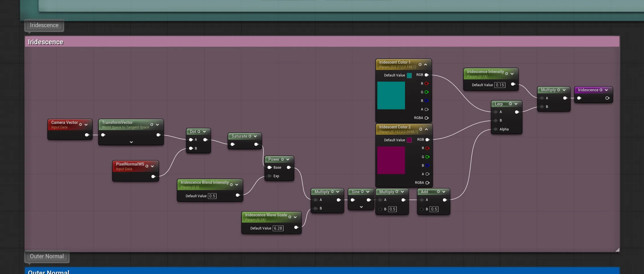This screenshot has height=274, width=644.
Task: Toggle preview icon on TransformVector node
Action: (x=152, y=124)
